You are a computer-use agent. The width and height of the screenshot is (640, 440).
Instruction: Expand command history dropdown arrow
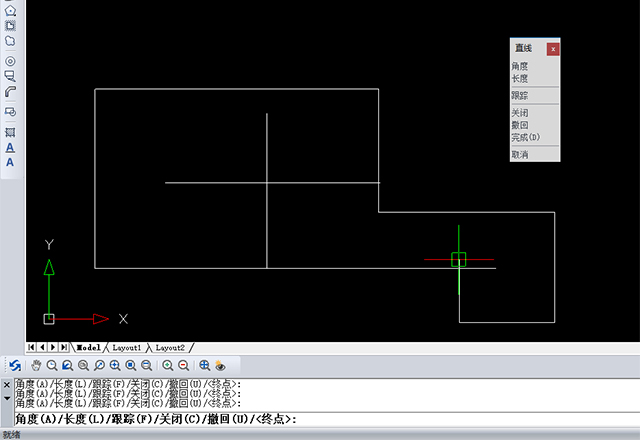7,398
